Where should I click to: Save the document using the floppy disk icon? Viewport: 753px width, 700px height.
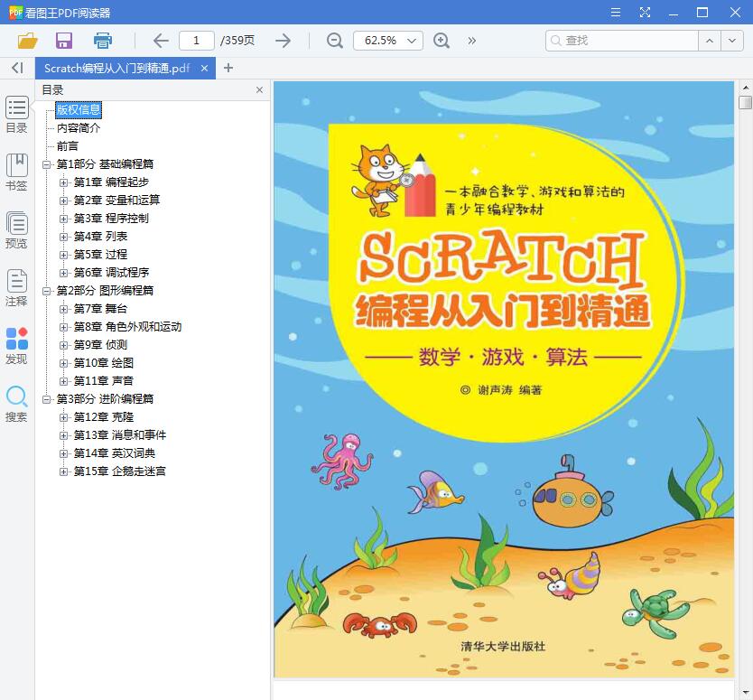64,41
